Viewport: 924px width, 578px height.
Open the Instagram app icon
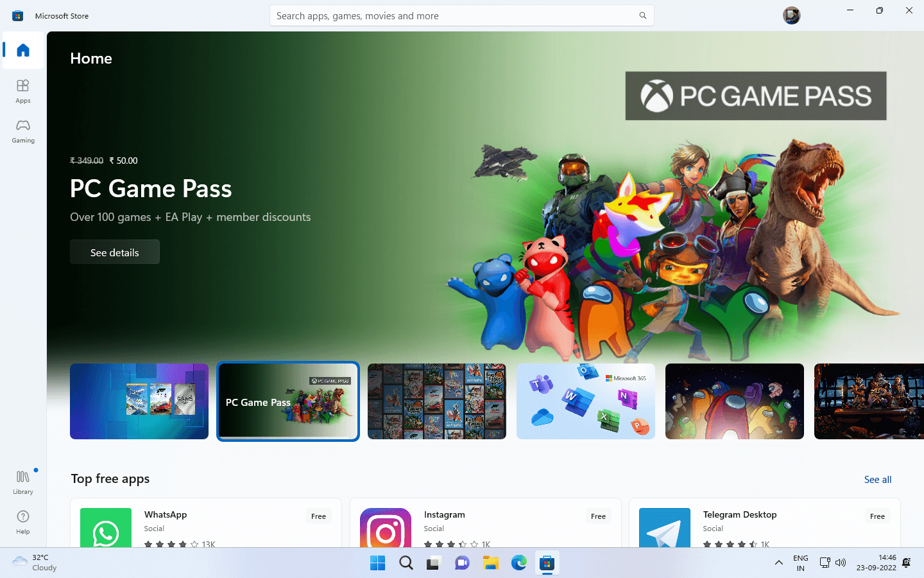[386, 528]
